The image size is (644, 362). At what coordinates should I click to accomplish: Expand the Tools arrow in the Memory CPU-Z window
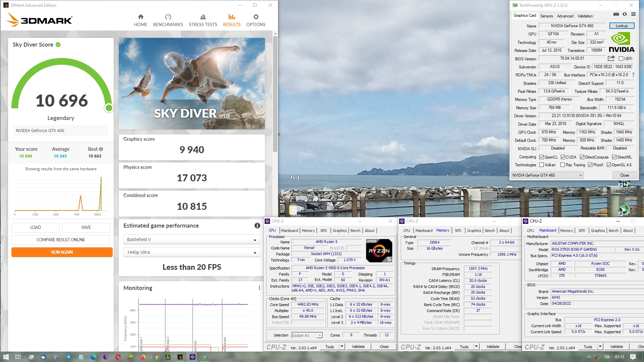476,347
